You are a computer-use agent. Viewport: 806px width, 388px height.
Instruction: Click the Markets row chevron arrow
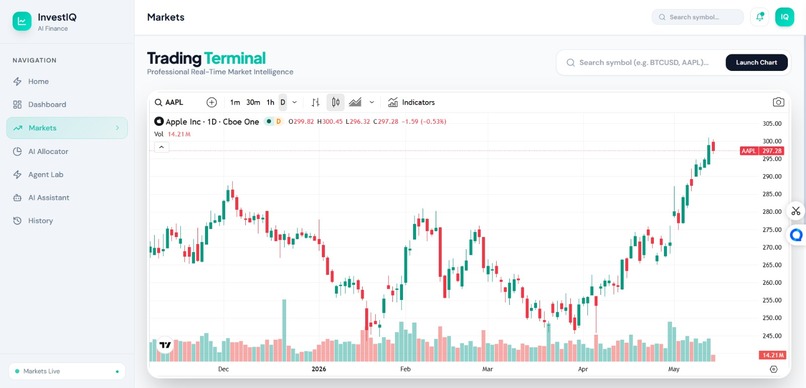pyautogui.click(x=117, y=128)
